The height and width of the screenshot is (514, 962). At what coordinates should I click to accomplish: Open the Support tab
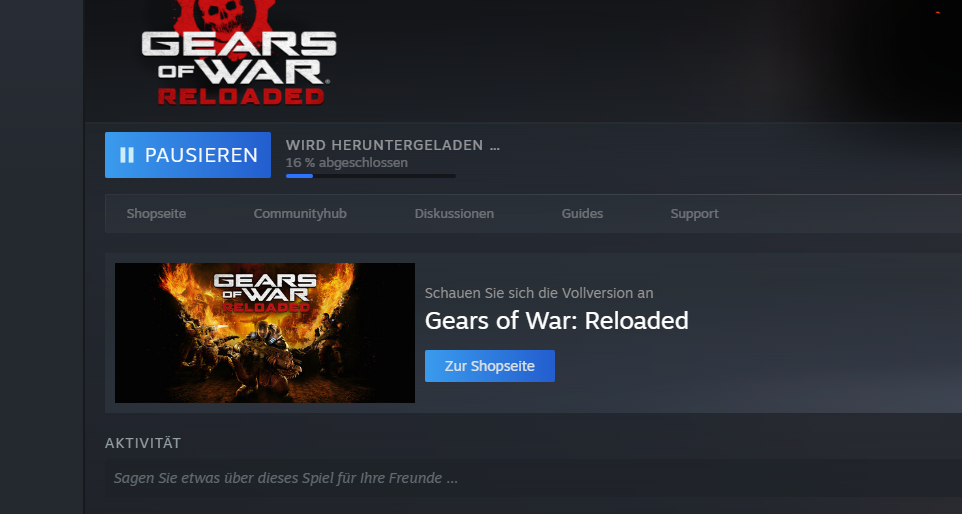[x=694, y=213]
